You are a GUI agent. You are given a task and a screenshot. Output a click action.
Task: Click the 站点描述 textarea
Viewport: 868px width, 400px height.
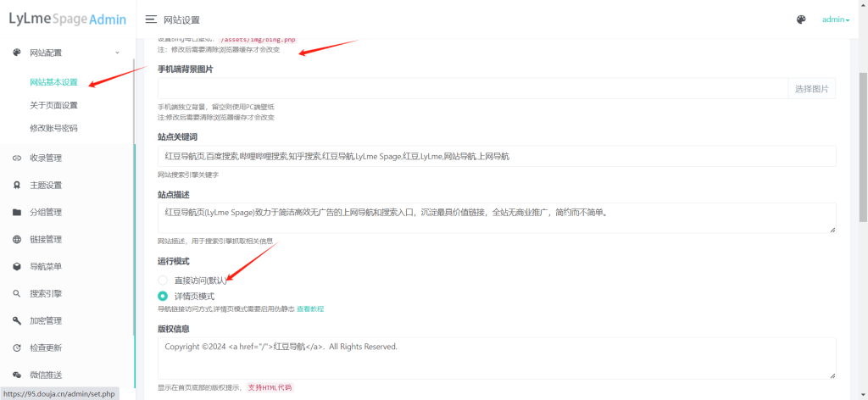pos(497,218)
